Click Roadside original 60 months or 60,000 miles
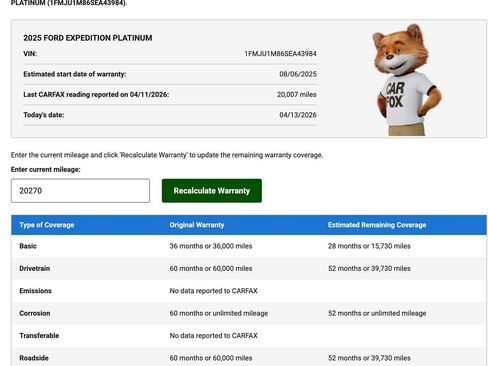Viewport: 488px width, 366px height. [x=211, y=358]
